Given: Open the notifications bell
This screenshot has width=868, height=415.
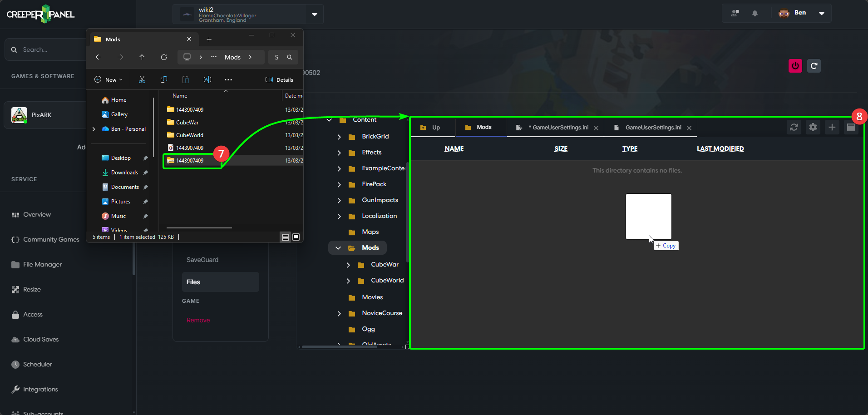Looking at the screenshot, I should [x=755, y=13].
